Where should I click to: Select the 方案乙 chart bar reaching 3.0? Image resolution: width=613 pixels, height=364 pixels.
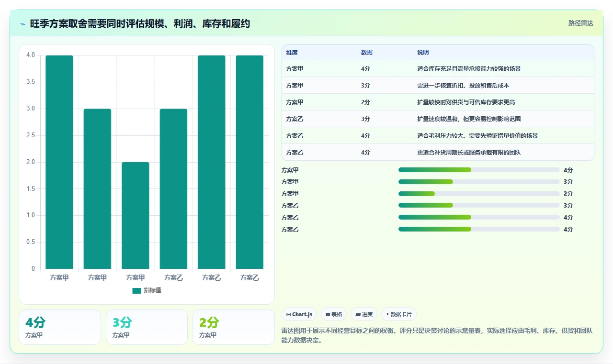click(173, 189)
